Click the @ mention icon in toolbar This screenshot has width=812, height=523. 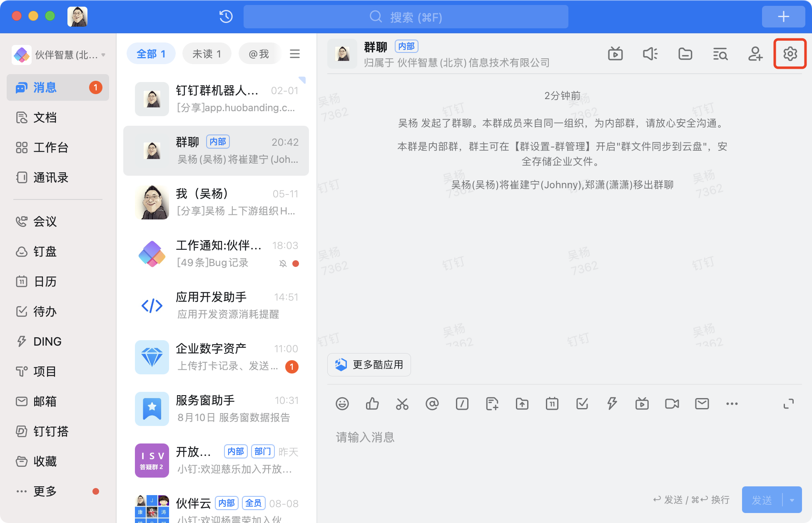(x=432, y=403)
